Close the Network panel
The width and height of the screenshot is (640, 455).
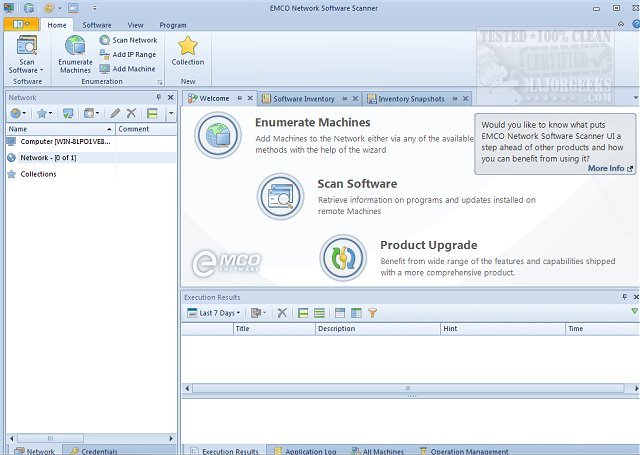coord(171,97)
